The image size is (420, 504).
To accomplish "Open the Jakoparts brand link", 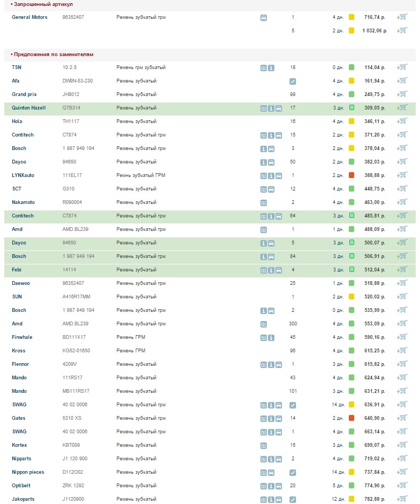I will [23, 499].
